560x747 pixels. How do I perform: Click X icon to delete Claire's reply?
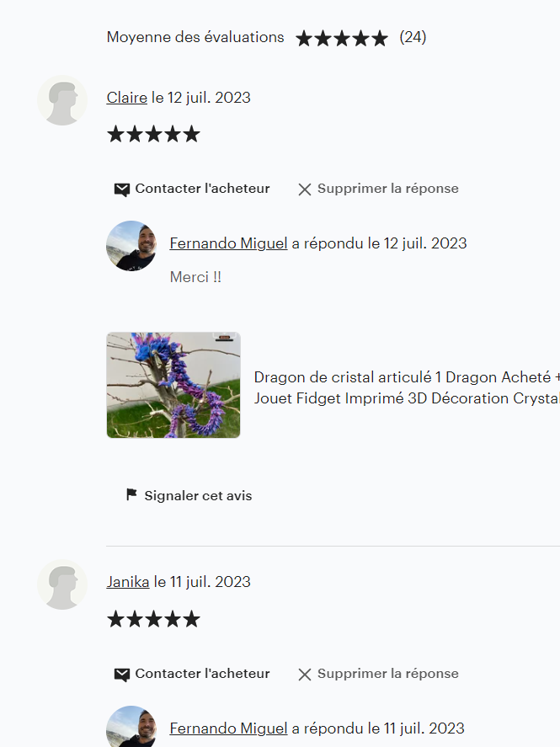(x=305, y=189)
